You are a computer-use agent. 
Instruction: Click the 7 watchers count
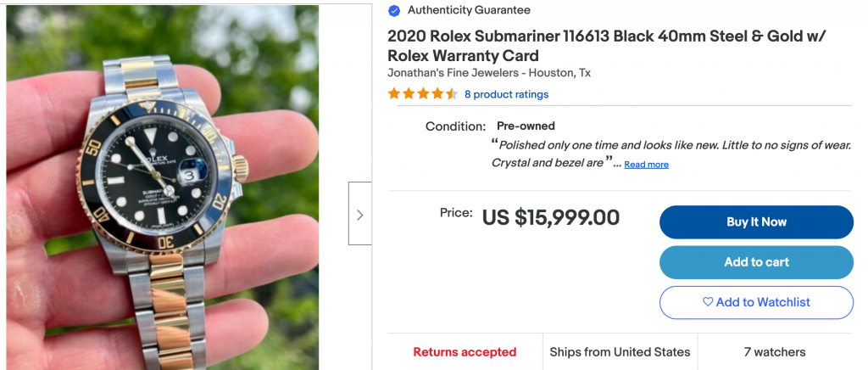pyautogui.click(x=775, y=352)
